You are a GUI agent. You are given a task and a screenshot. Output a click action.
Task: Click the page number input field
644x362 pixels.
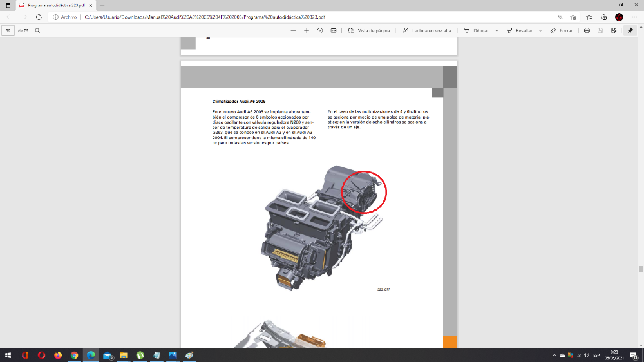click(8, 31)
